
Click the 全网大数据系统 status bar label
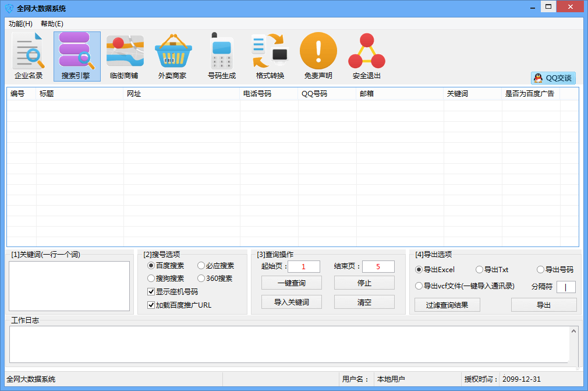31,379
